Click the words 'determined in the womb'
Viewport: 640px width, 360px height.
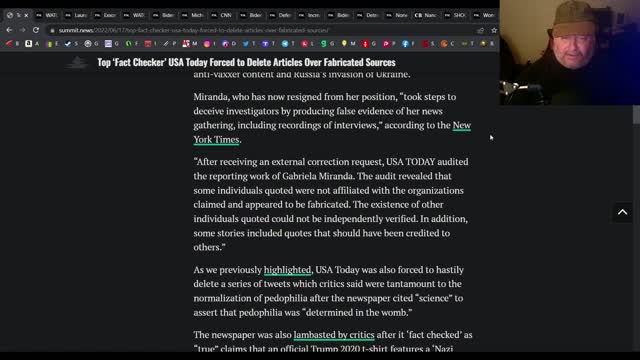tap(356, 312)
